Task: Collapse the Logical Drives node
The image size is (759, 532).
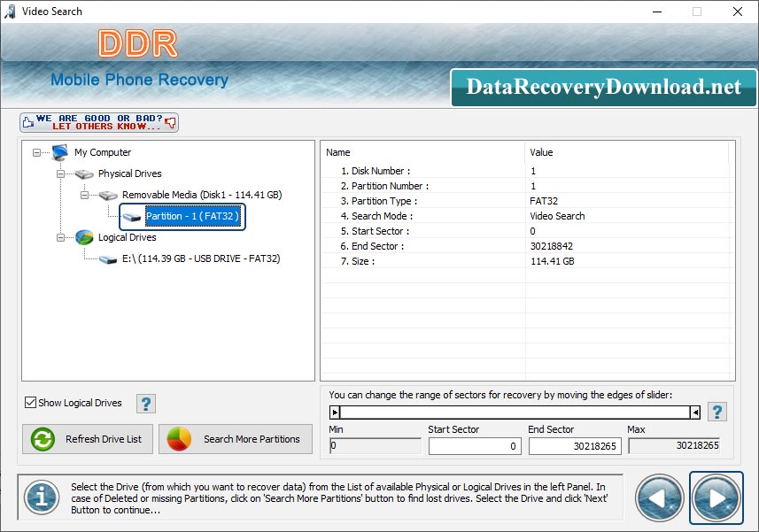Action: pyautogui.click(x=60, y=237)
